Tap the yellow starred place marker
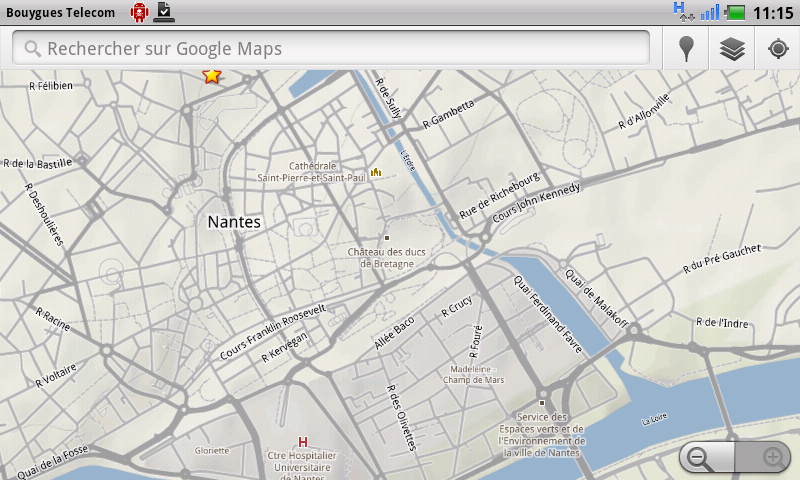Image resolution: width=800 pixels, height=480 pixels. (x=212, y=76)
